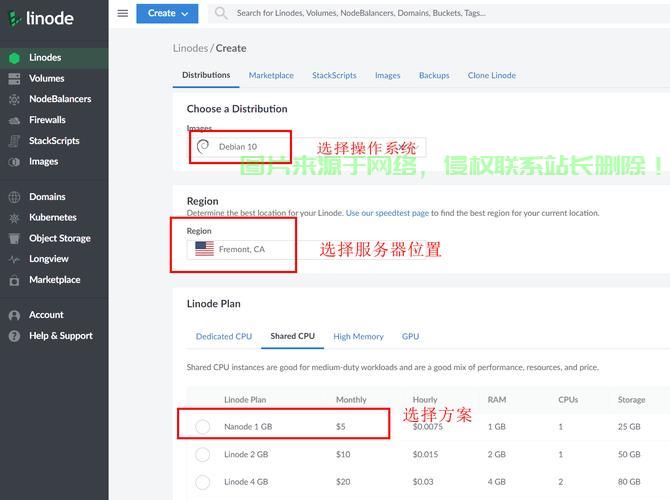The height and width of the screenshot is (500, 670).
Task: Click the Debian swirl logo
Action: (x=203, y=147)
